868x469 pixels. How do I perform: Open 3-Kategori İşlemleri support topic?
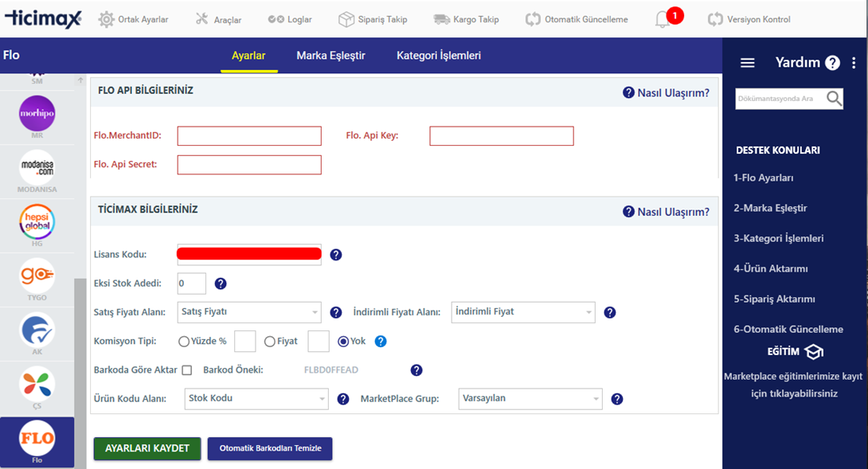(778, 238)
